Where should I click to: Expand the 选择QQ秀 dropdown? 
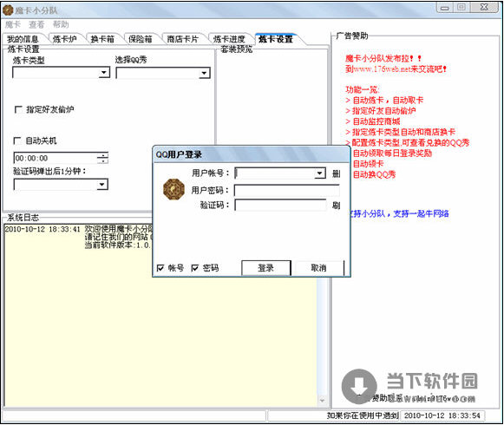point(204,73)
